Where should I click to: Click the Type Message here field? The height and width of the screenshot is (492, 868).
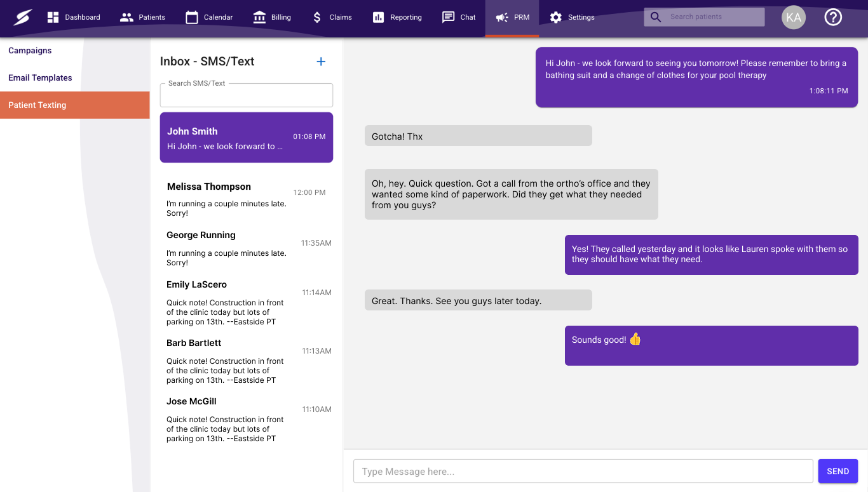pyautogui.click(x=583, y=471)
